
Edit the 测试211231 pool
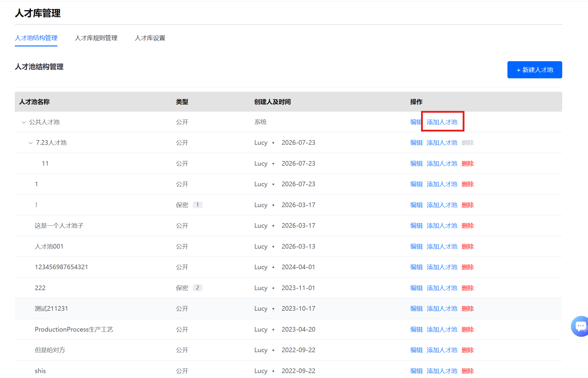(x=416, y=309)
